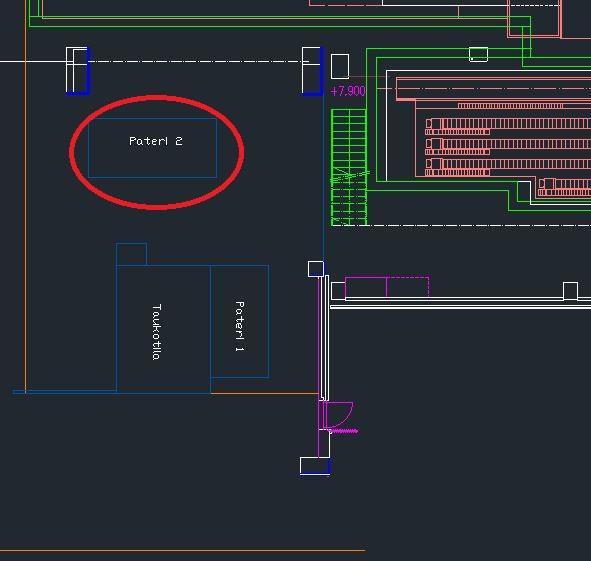The width and height of the screenshot is (591, 561).
Task: Pick the upper-left column with blue edge
Action: 78,71
